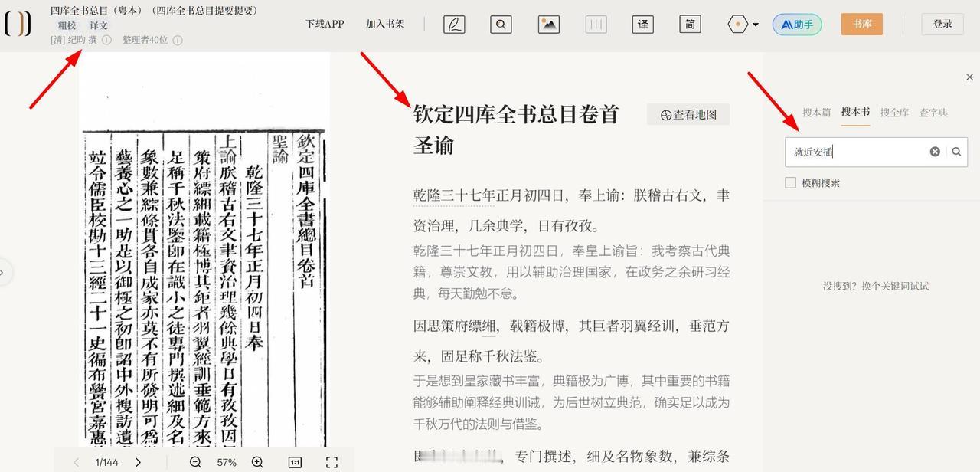This screenshot has height=472, width=980.
Task: Click the 登录 login button
Action: click(942, 24)
